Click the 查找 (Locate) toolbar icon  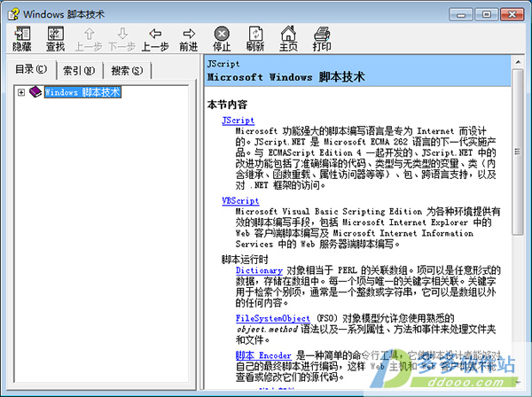55,39
